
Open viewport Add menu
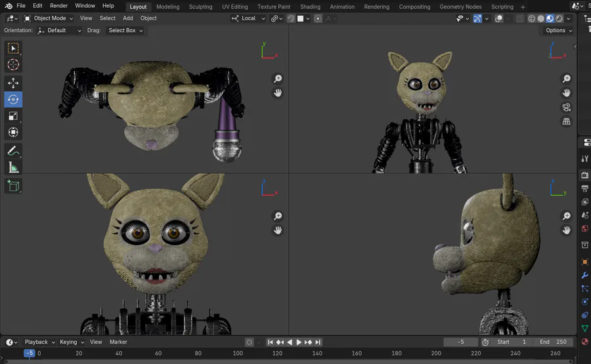128,18
